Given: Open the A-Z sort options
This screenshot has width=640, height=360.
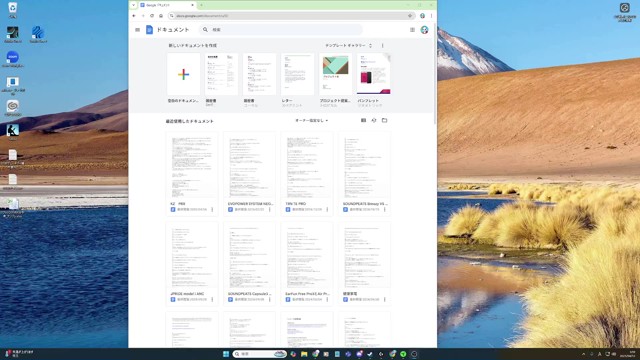Looking at the screenshot, I should pos(374,120).
